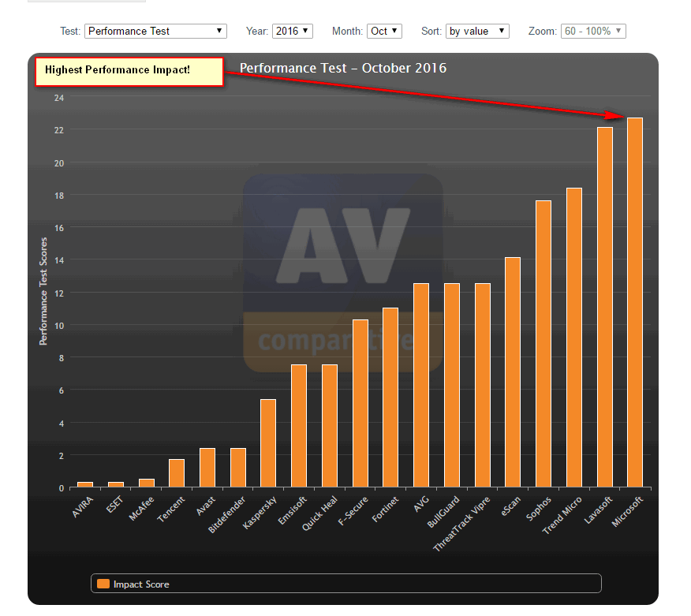The height and width of the screenshot is (616, 691).
Task: Click the Kaspersky bar
Action: [268, 443]
